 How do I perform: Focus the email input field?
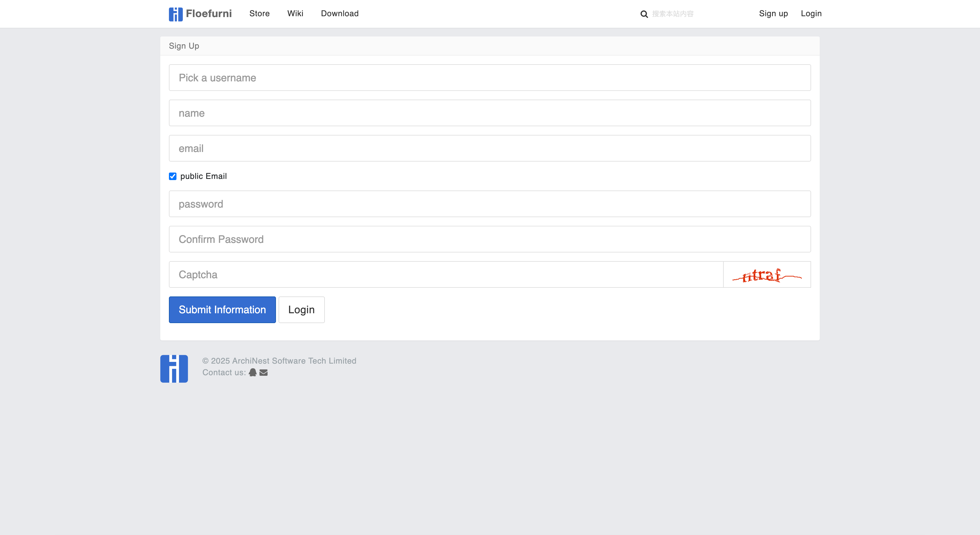click(x=490, y=148)
